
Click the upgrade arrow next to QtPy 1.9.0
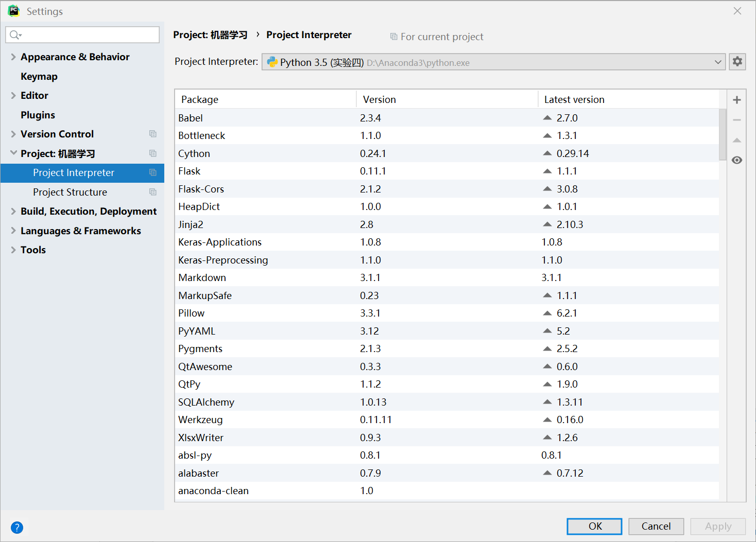click(x=547, y=384)
